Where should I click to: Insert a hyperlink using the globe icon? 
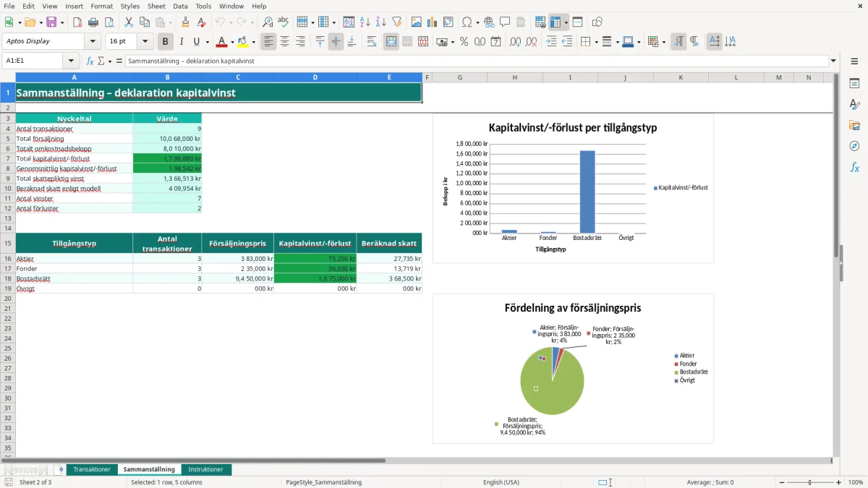tap(489, 22)
